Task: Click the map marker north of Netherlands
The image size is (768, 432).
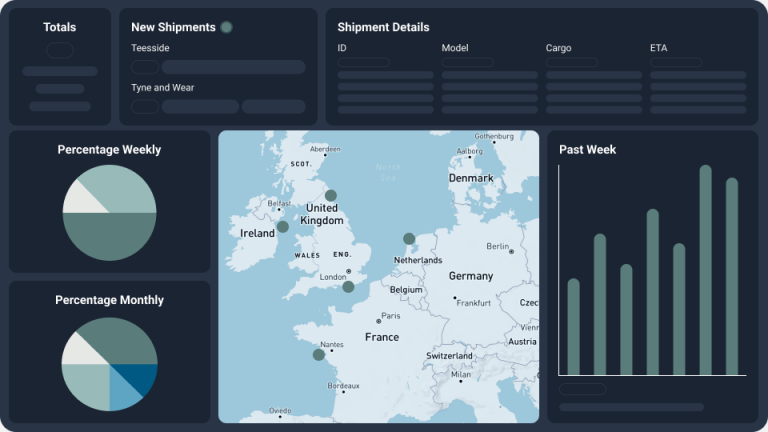Action: [x=409, y=238]
